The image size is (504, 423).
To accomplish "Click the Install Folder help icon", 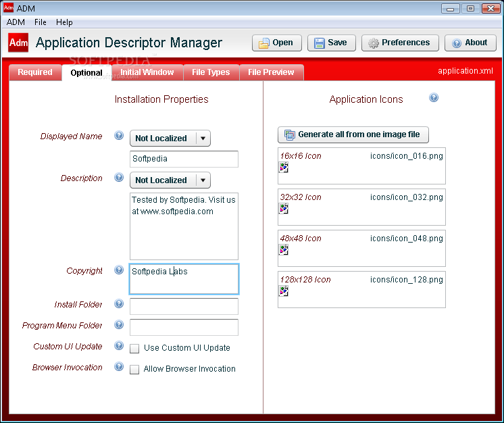I will click(x=119, y=304).
